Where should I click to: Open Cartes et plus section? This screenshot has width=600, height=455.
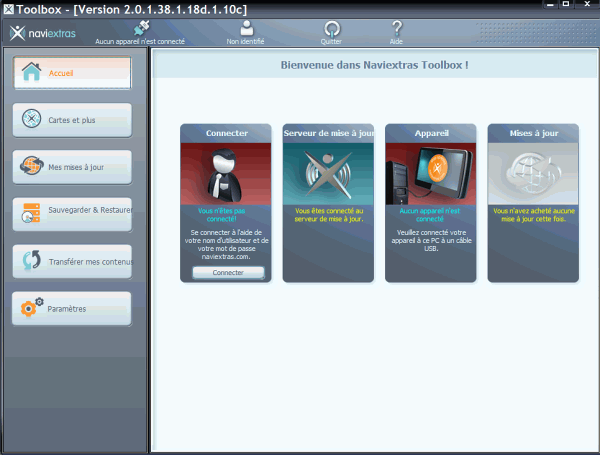[x=72, y=120]
